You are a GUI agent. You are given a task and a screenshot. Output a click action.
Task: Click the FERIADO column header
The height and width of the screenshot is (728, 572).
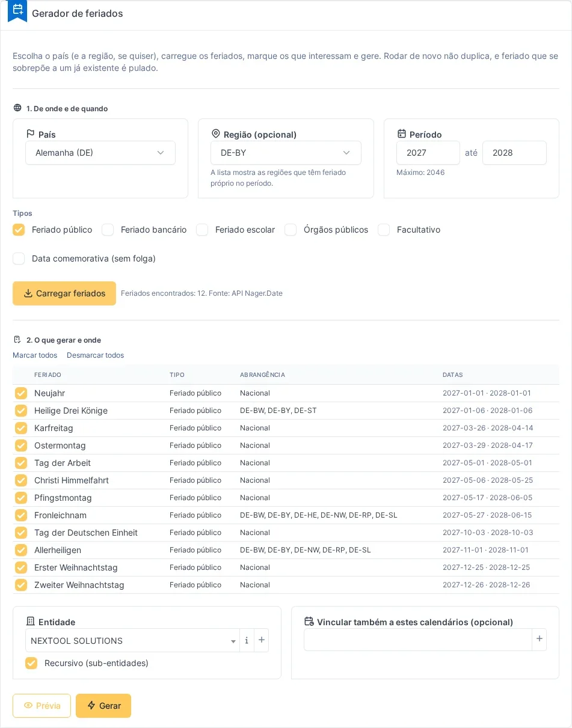[x=48, y=375]
